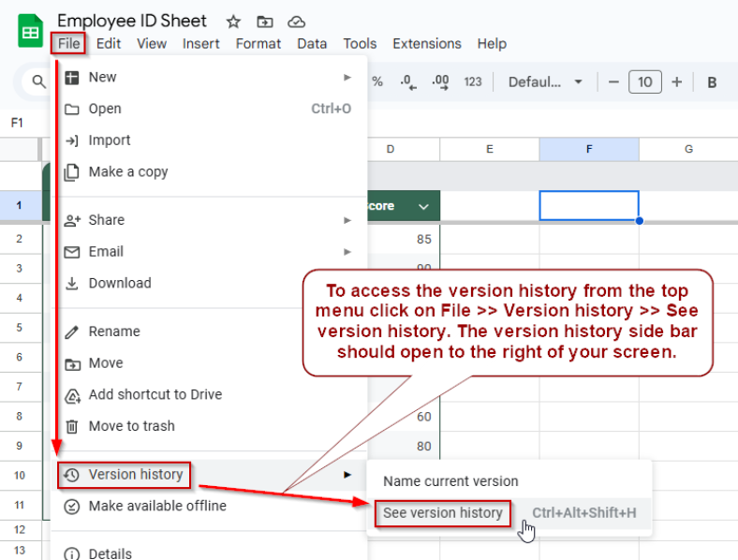Choose Name current version

(450, 480)
